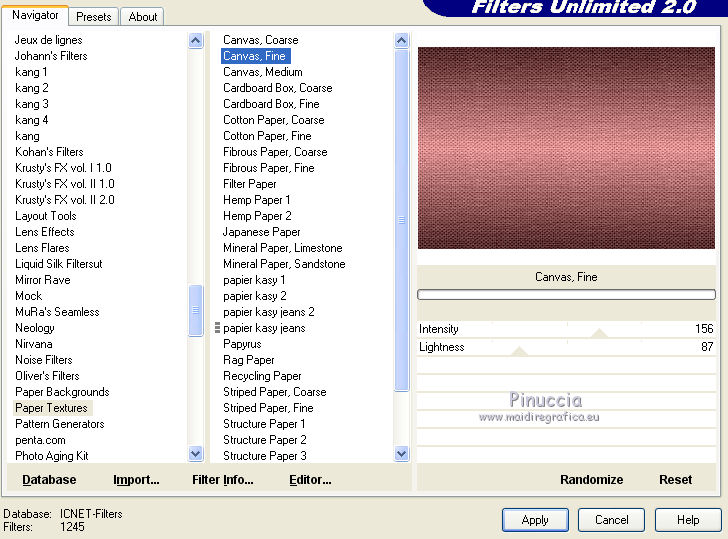This screenshot has height=539, width=728.
Task: Choose Structure Paper 1 filter
Action: pyautogui.click(x=264, y=424)
